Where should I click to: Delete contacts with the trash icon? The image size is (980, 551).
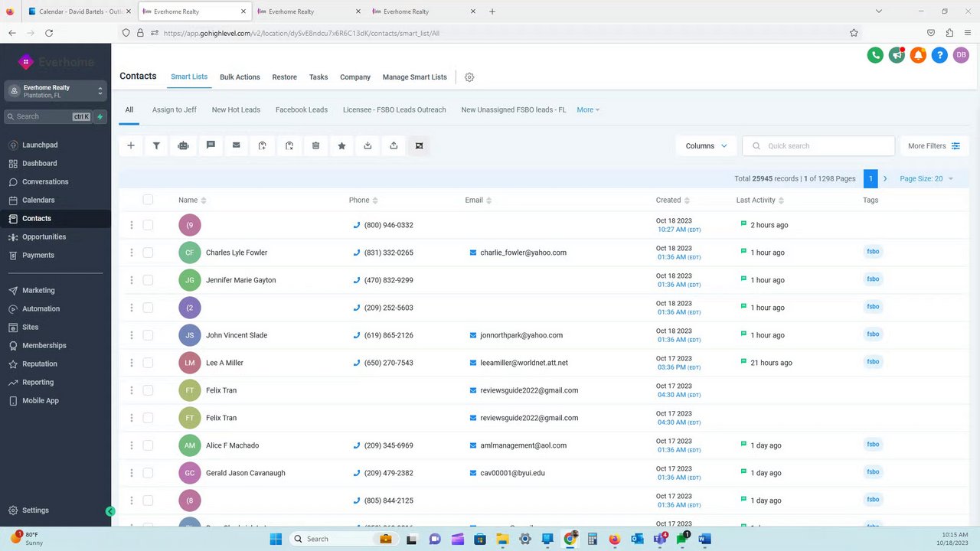pos(315,145)
